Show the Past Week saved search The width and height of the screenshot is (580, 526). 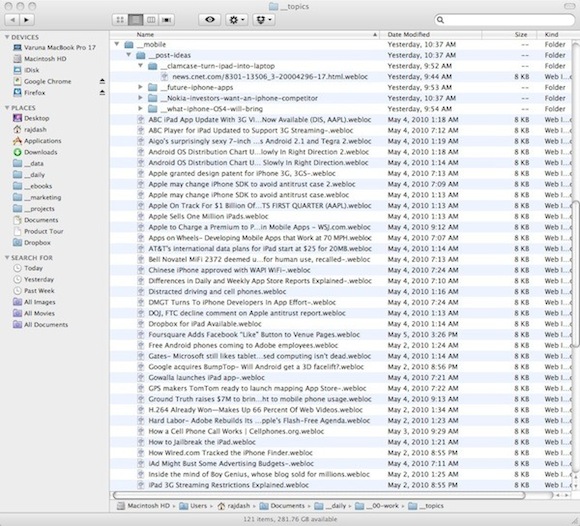pos(34,291)
